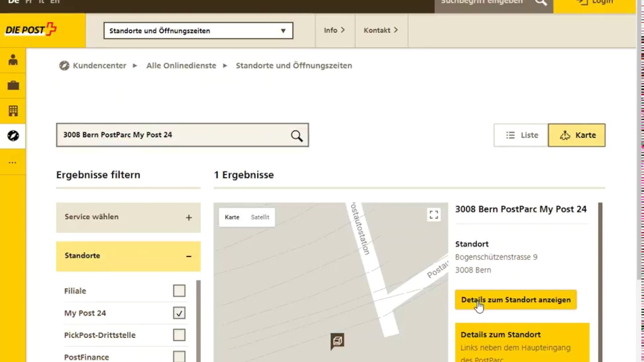Click the Die Post logo
Image resolution: width=644 pixels, height=362 pixels.
31,30
